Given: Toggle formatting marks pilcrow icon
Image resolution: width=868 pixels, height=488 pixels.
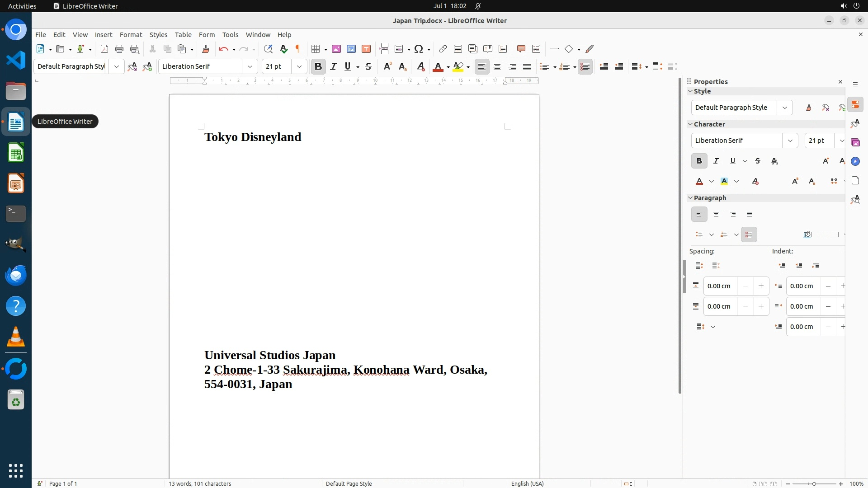Looking at the screenshot, I should (x=298, y=49).
